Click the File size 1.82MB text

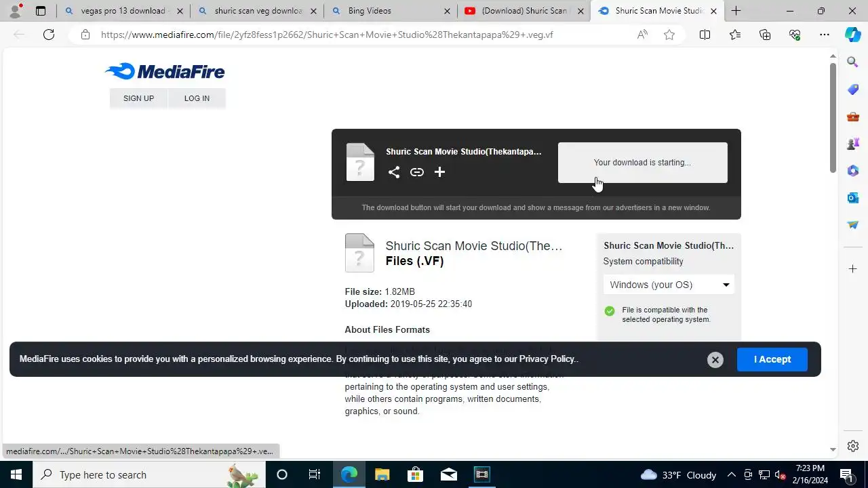(380, 291)
